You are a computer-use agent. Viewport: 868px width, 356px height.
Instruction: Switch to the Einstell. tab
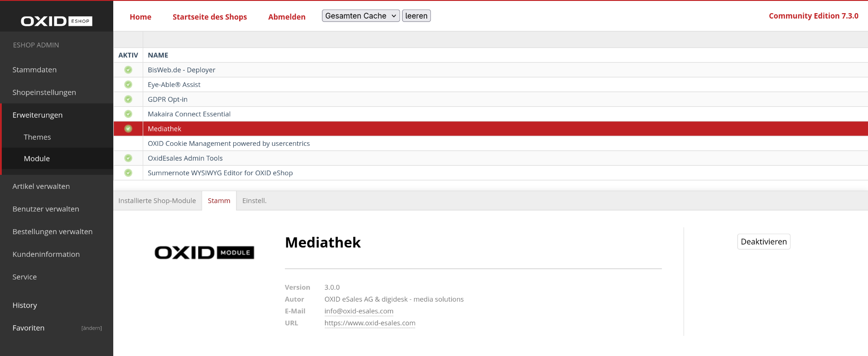[254, 201]
